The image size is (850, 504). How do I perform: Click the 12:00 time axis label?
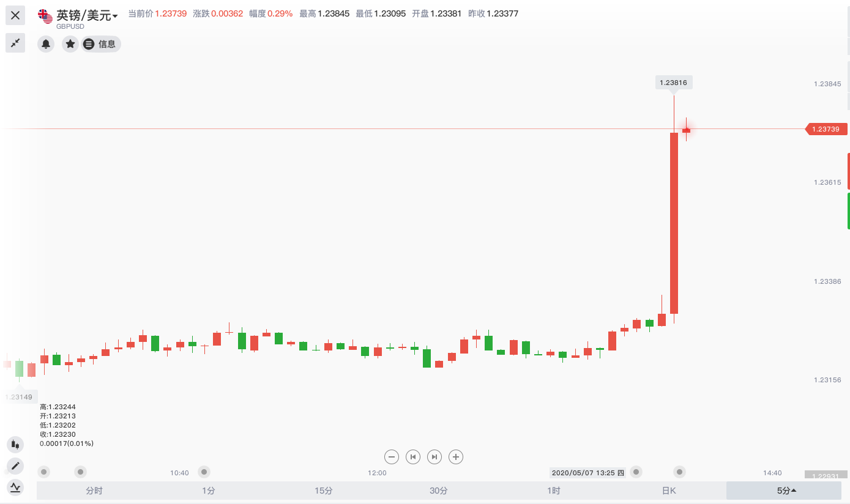[x=377, y=473]
